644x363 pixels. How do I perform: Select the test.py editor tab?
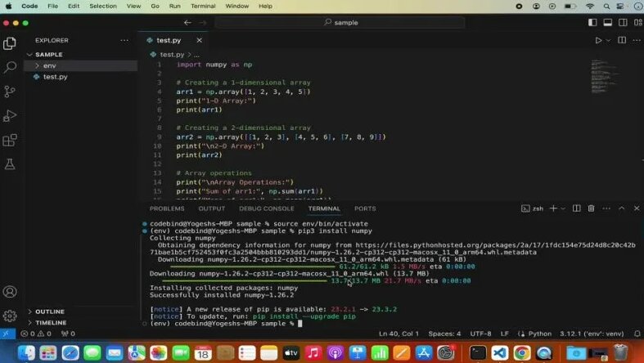click(169, 40)
